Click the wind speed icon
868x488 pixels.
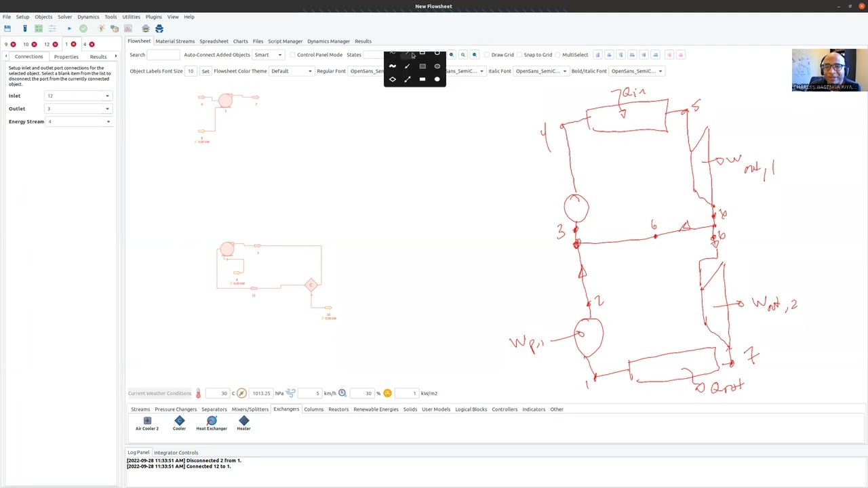[x=290, y=393]
